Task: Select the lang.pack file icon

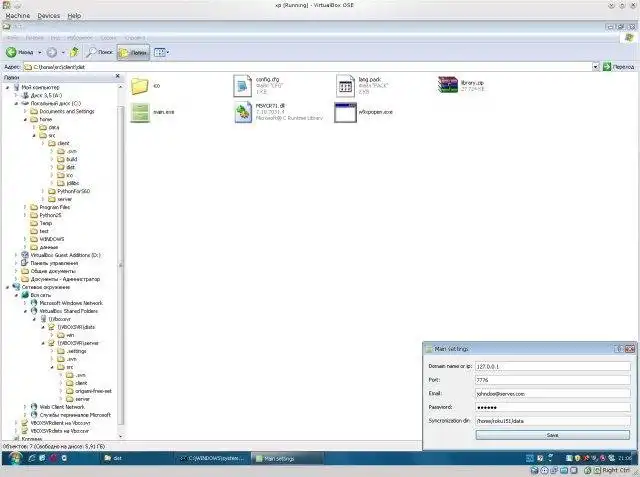Action: [x=345, y=86]
